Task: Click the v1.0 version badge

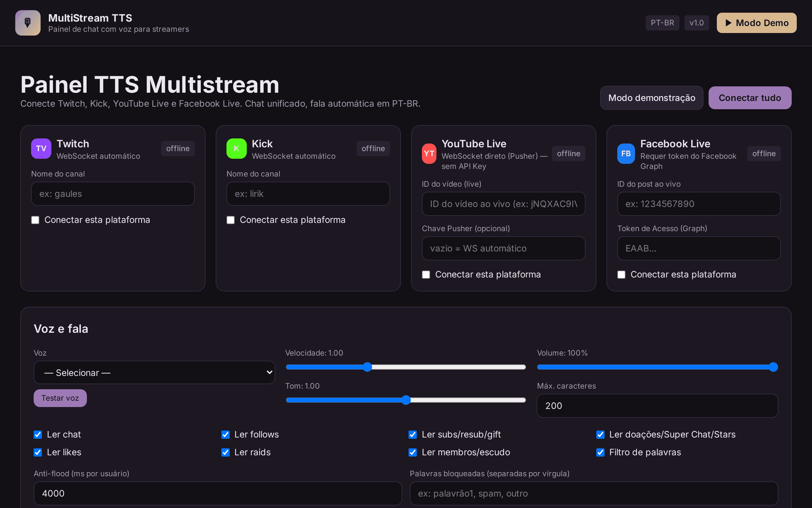Action: 697,23
